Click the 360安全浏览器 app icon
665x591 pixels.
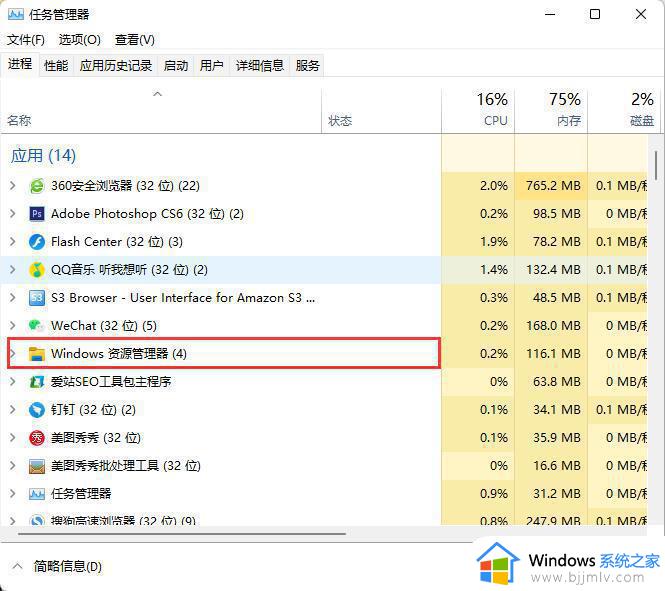tap(37, 186)
